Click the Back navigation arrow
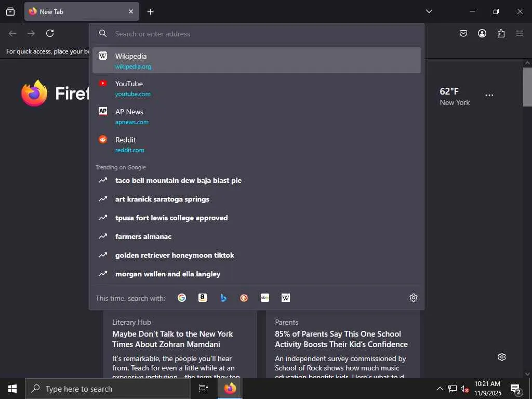 12,33
